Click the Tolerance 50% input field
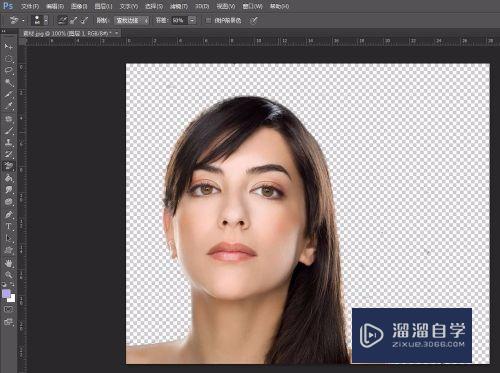Screen dimensions: 500x373 click(179, 20)
